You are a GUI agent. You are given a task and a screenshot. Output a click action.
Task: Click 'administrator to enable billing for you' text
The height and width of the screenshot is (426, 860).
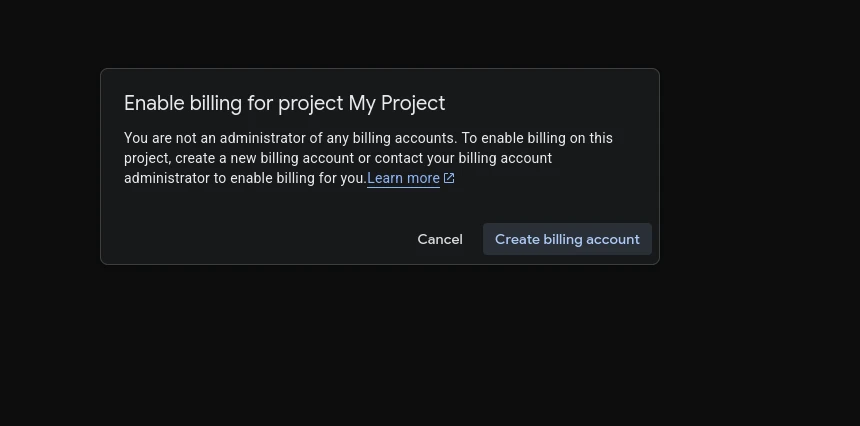click(x=245, y=178)
